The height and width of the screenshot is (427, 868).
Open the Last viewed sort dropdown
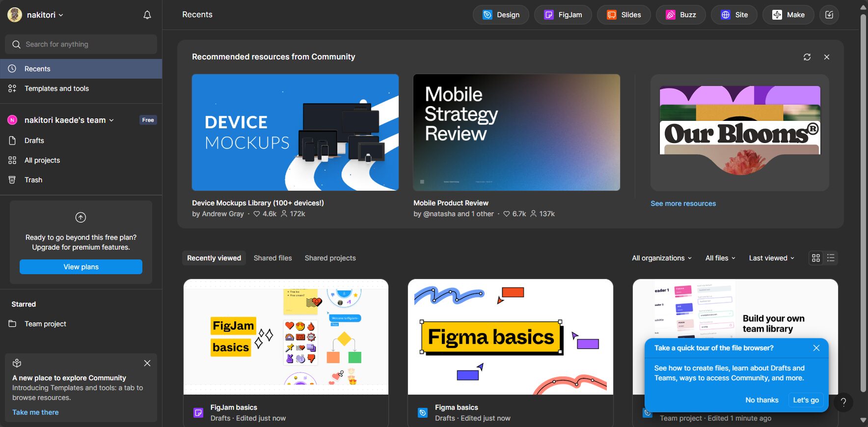[x=771, y=258]
